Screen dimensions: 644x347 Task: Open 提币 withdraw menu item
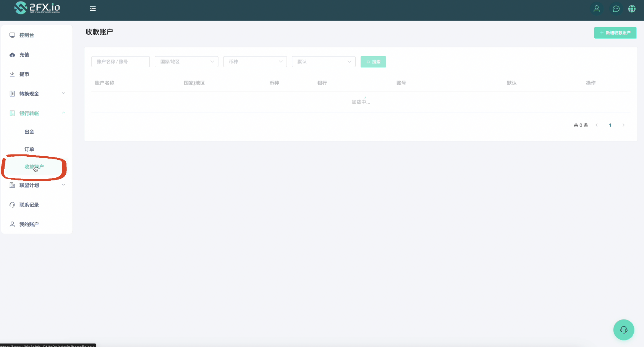[x=24, y=74]
